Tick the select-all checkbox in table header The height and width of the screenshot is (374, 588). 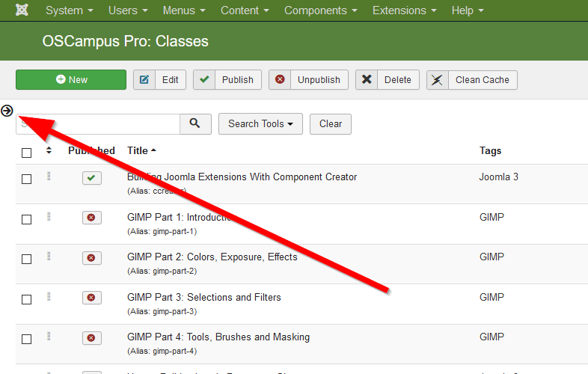(27, 153)
